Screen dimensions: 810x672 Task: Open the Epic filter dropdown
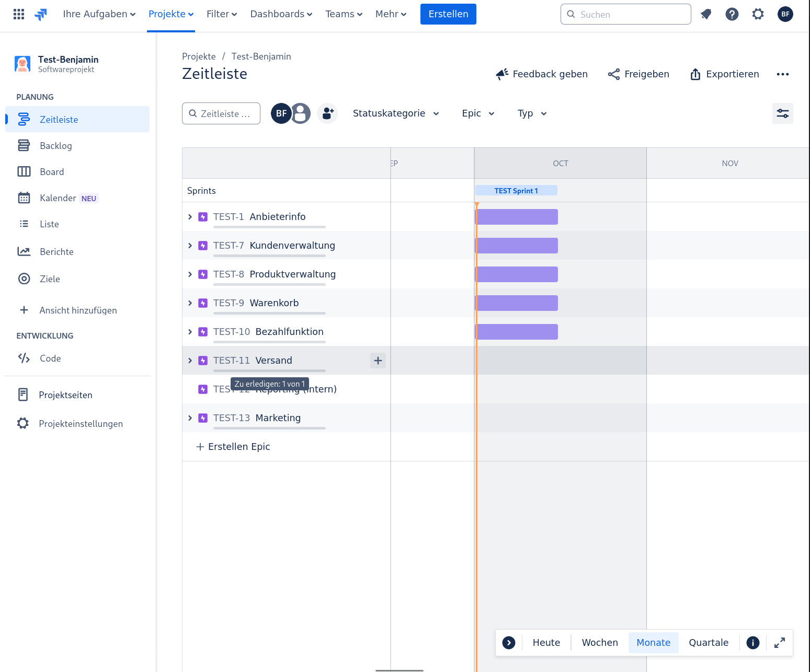tap(478, 113)
